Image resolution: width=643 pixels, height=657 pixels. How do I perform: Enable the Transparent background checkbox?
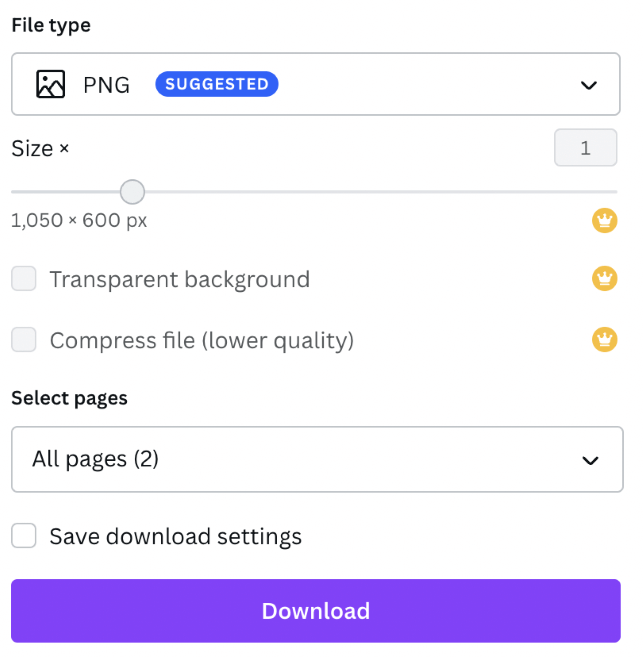point(24,278)
